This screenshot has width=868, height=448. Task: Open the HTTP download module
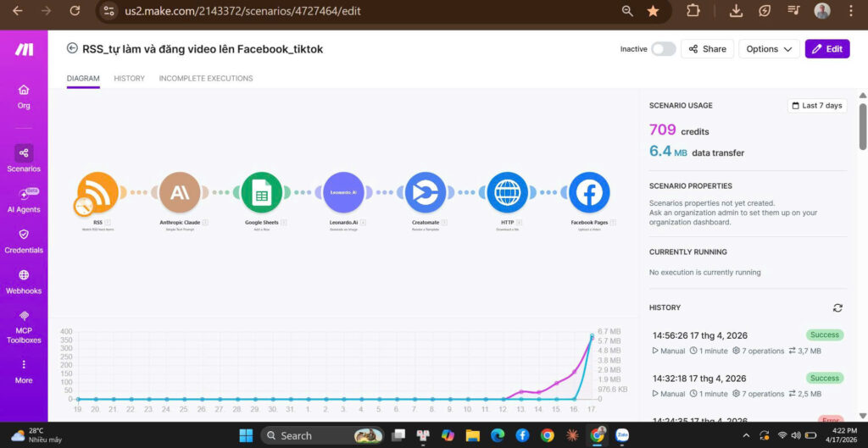pos(507,192)
